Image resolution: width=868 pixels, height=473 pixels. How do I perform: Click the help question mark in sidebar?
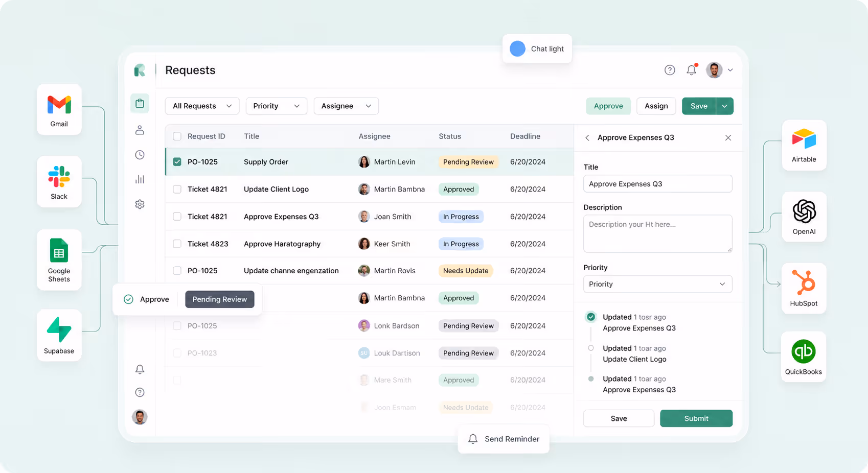click(140, 392)
